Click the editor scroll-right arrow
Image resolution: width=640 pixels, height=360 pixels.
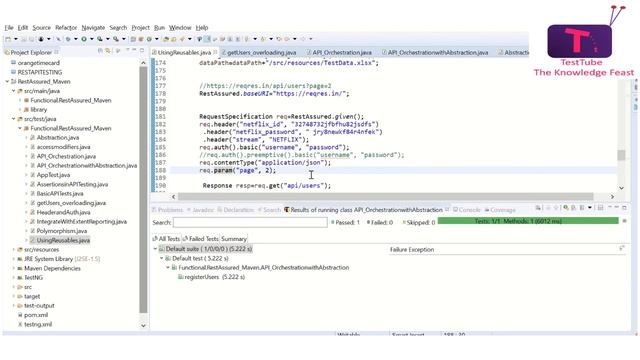pos(612,197)
